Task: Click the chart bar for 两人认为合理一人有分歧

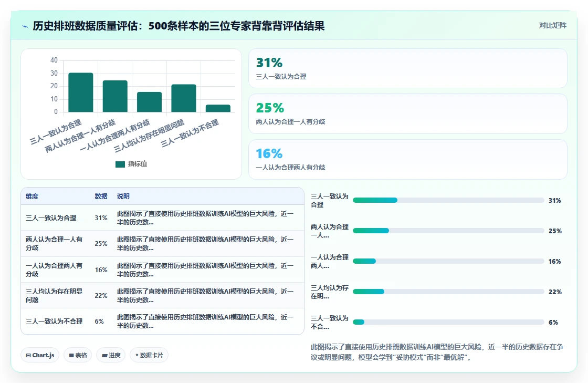Action: click(115, 96)
